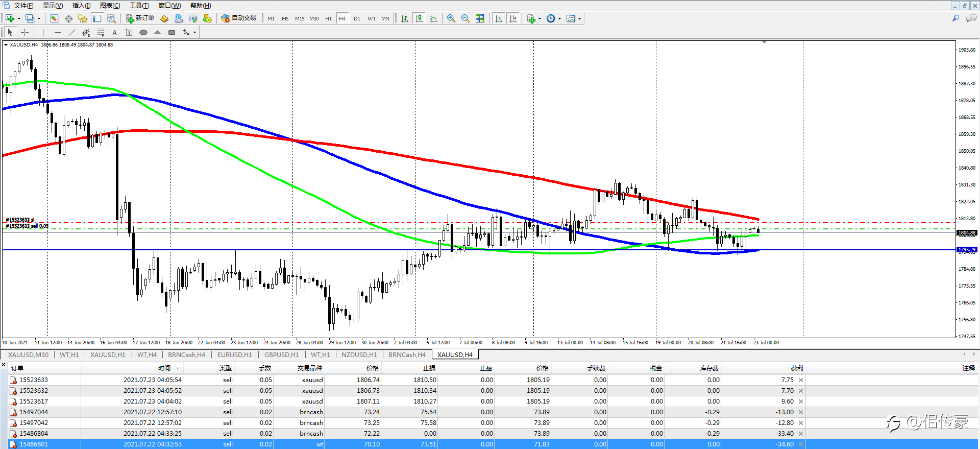Open the tile windows grid icon
Viewport: 980px width, 449px height.
[480, 18]
